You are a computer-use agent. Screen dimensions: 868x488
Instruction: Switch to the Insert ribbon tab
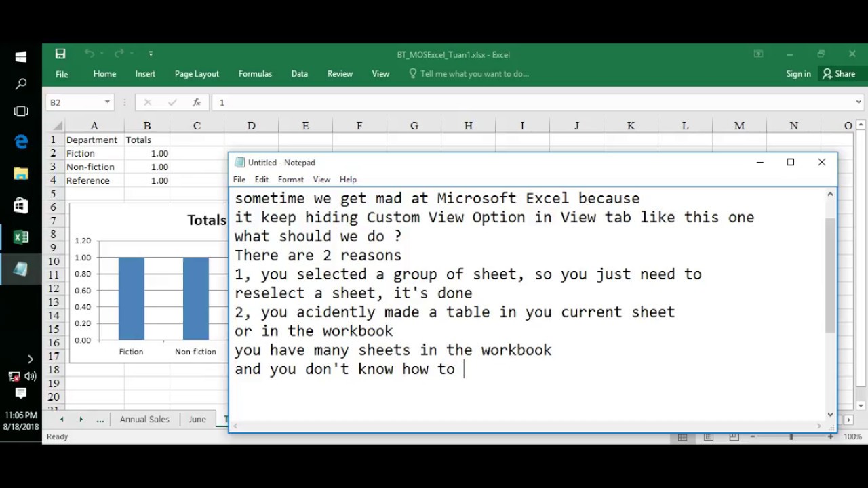pyautogui.click(x=145, y=74)
